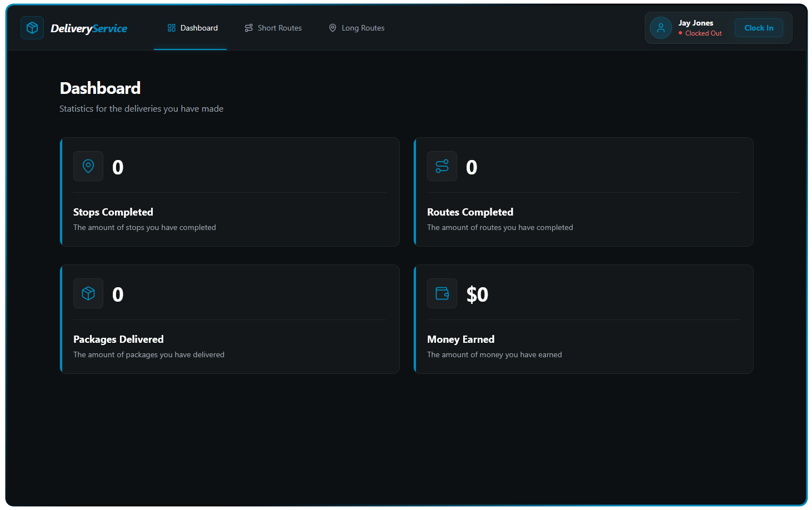Image resolution: width=812 pixels, height=510 pixels.
Task: Open the Dashboard tab
Action: (x=190, y=28)
